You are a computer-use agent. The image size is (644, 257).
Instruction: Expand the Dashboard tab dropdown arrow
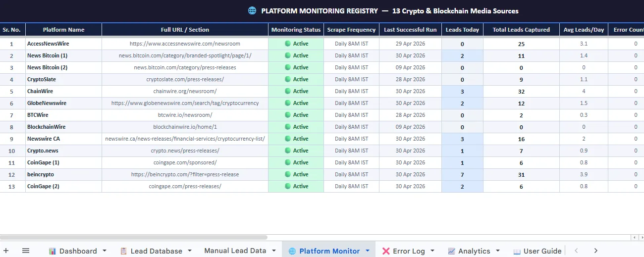pyautogui.click(x=105, y=251)
